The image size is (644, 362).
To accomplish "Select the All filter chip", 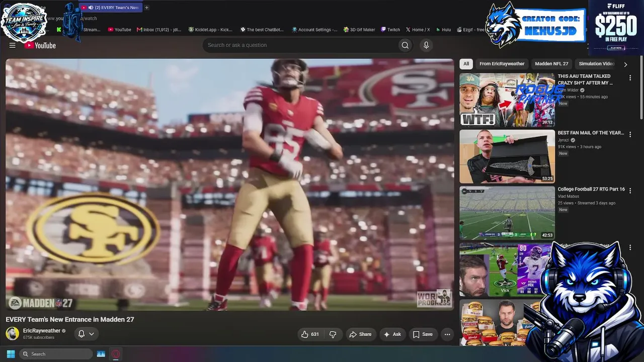I will point(466,64).
